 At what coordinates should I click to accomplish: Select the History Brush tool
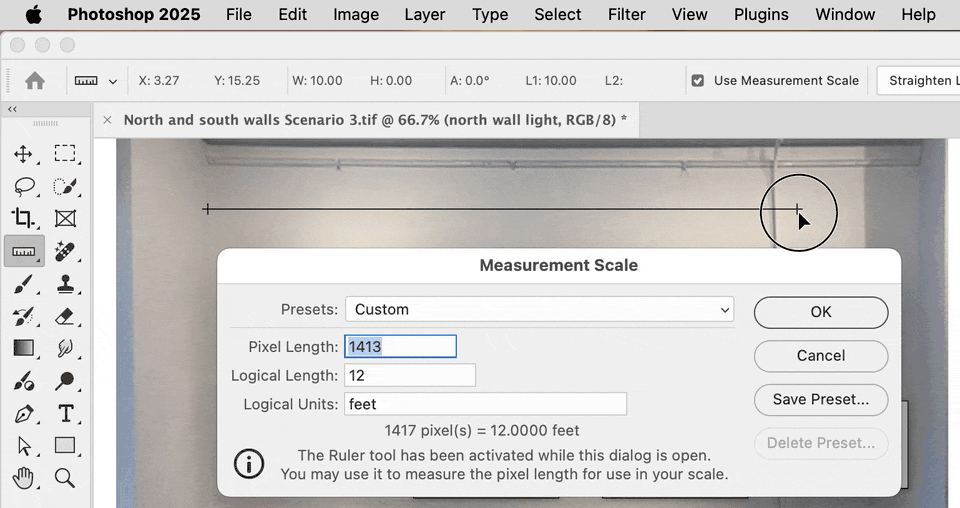(23, 316)
